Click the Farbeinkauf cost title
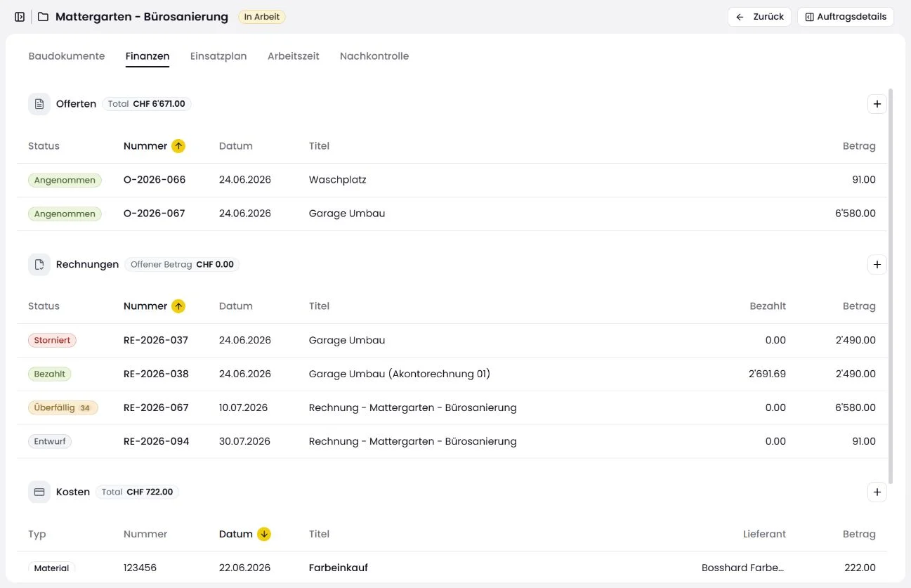The width and height of the screenshot is (911, 588). (x=339, y=568)
